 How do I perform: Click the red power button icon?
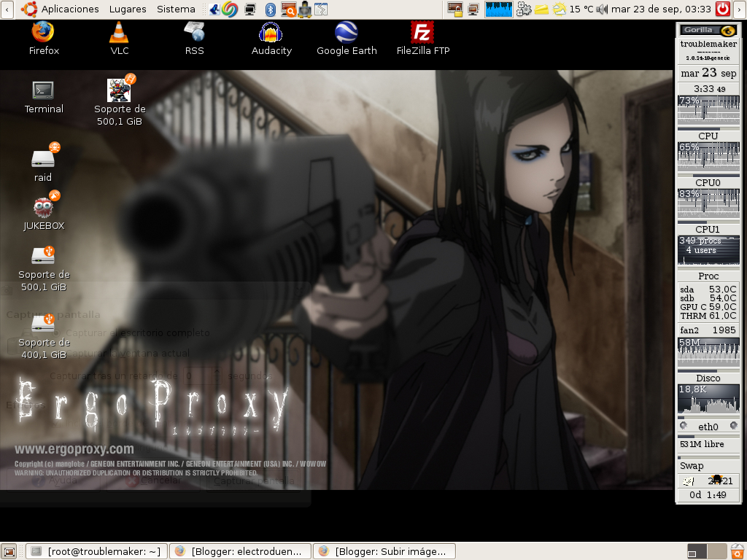coord(723,9)
